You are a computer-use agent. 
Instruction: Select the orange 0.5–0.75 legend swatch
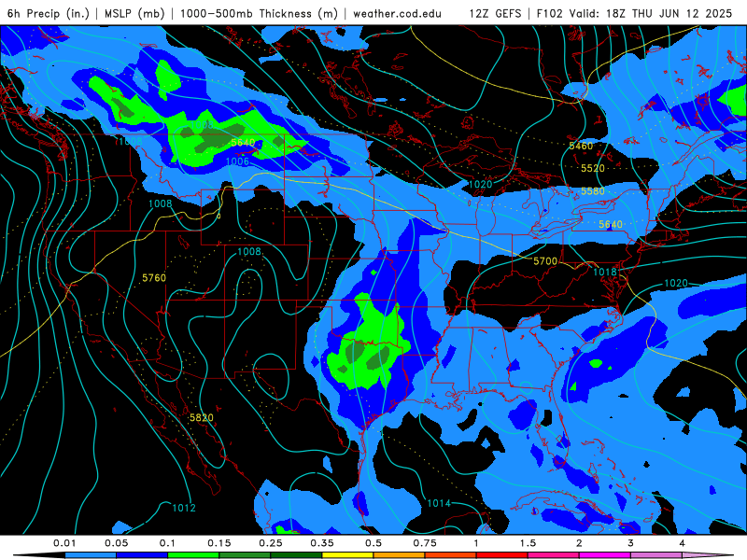(400, 555)
